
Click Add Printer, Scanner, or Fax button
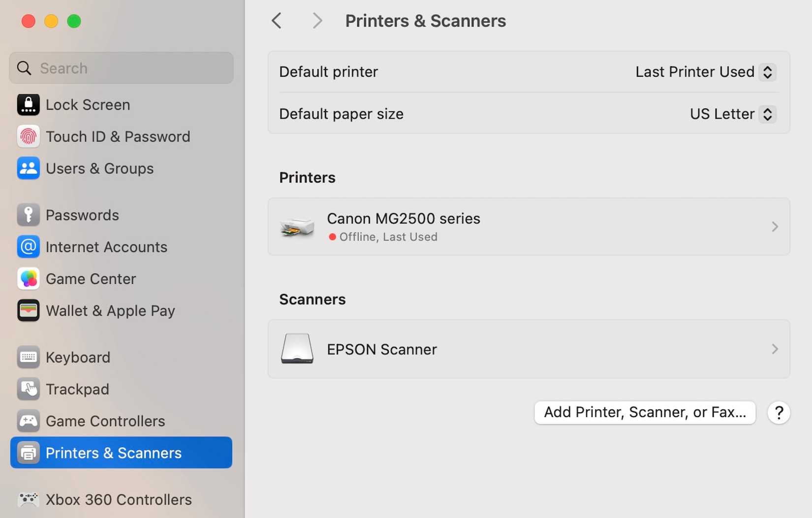tap(645, 412)
